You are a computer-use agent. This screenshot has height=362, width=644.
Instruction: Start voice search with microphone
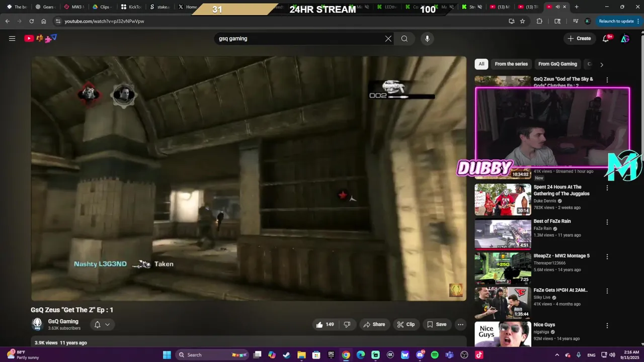pos(427,39)
